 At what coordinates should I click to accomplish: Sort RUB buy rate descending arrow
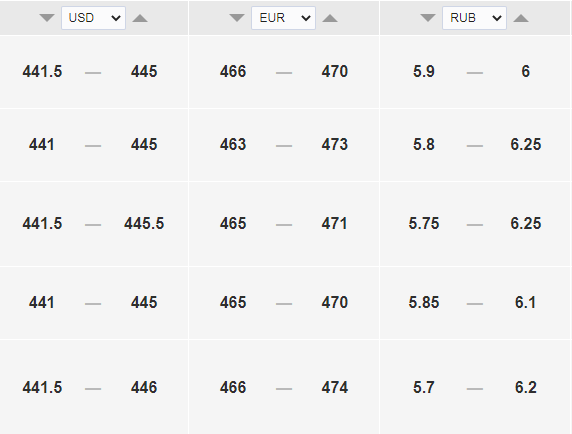pos(428,18)
